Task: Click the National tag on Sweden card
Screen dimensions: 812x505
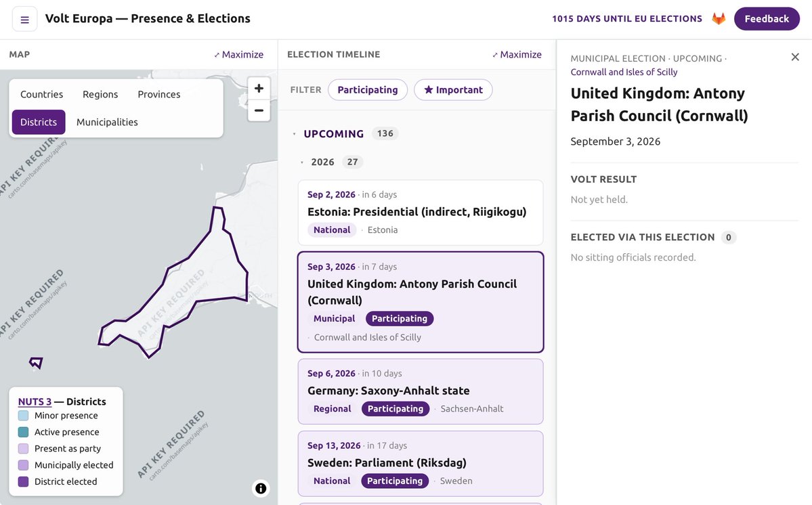Action: tap(332, 481)
